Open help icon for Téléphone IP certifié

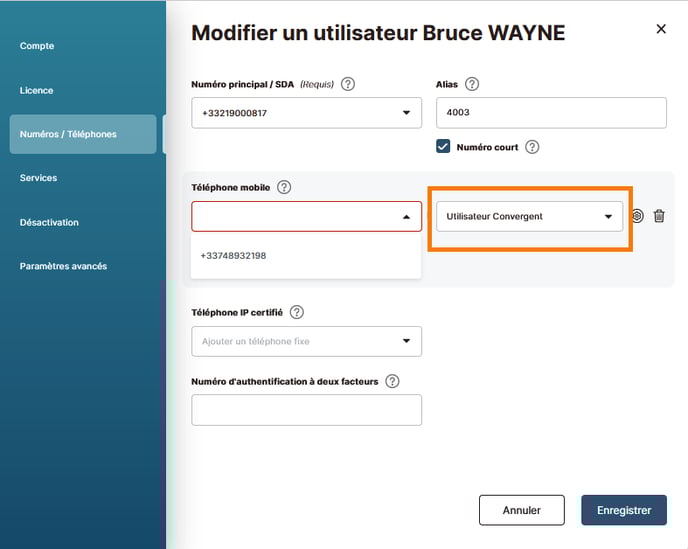tap(297, 312)
